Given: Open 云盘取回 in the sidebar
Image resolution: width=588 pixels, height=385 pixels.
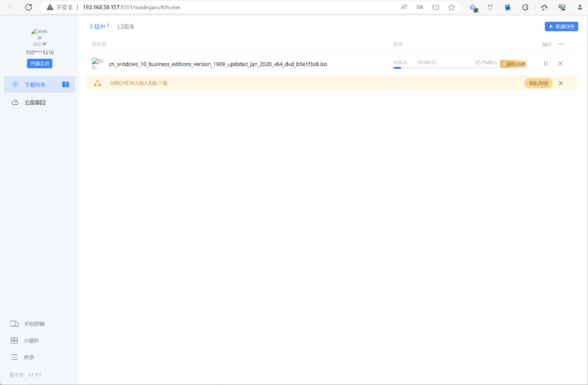Looking at the screenshot, I should [35, 102].
